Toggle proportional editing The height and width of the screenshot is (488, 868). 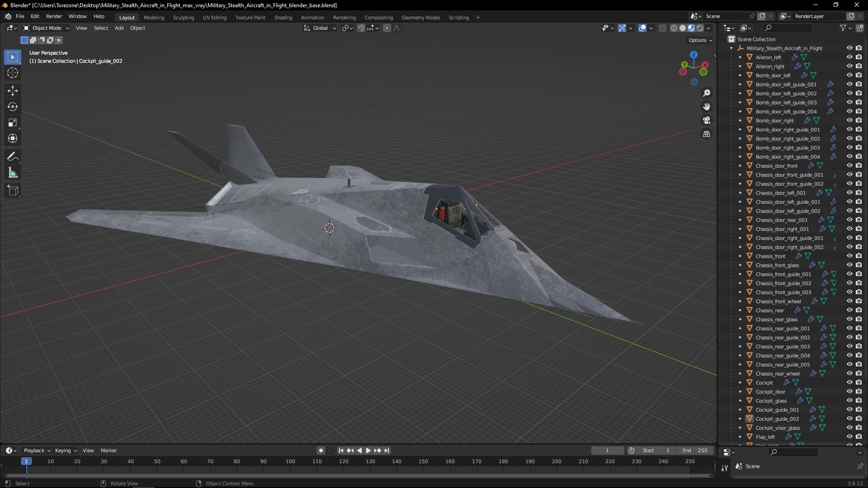[x=387, y=28]
